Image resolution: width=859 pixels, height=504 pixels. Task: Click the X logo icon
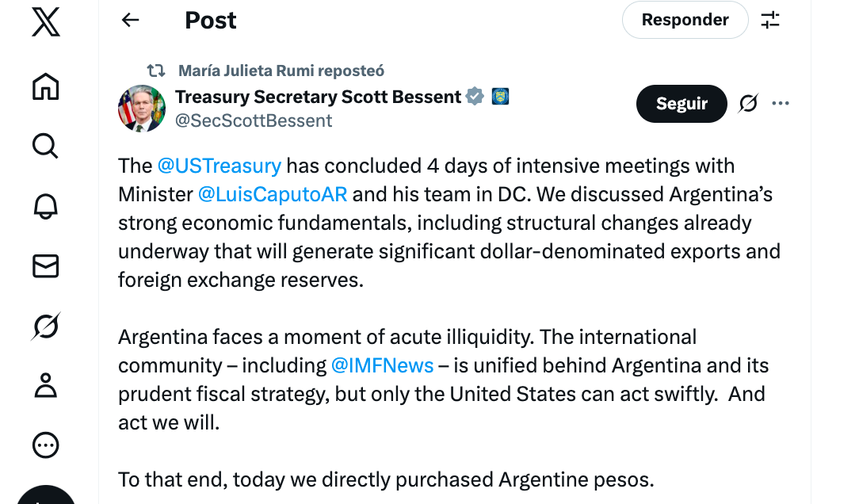pyautogui.click(x=46, y=21)
